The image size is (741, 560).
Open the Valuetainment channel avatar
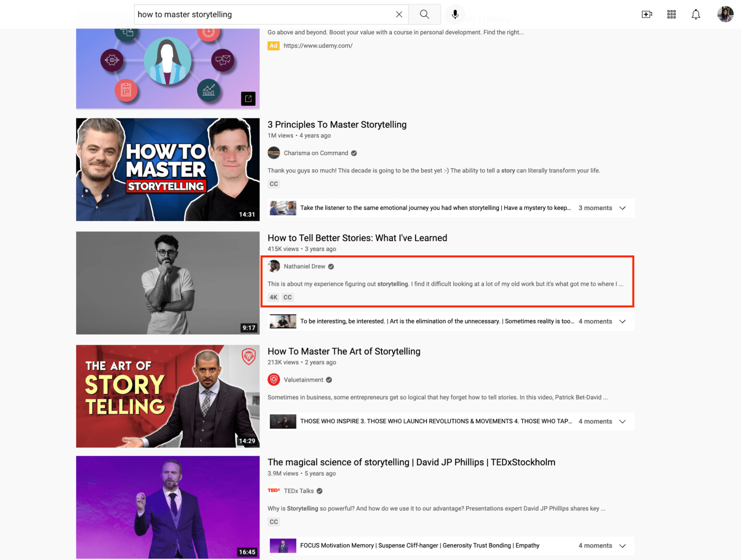[274, 380]
